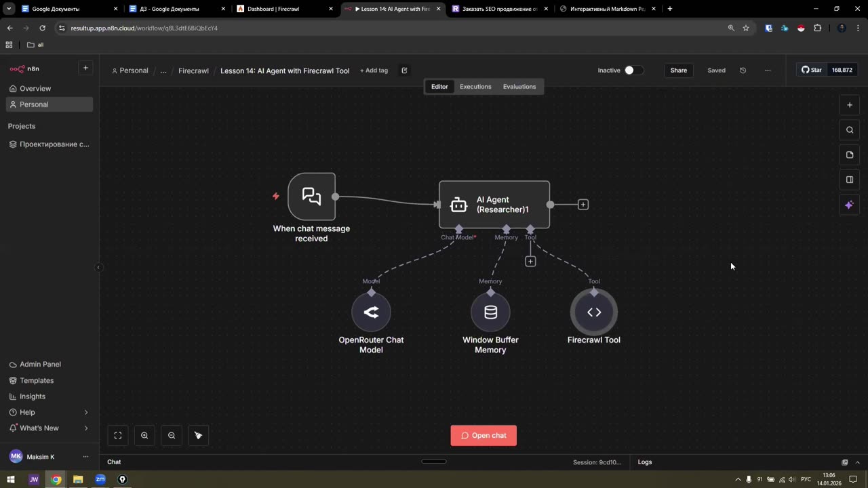Click the plus connector after AI Agent output
Viewport: 868px width, 488px height.
583,205
